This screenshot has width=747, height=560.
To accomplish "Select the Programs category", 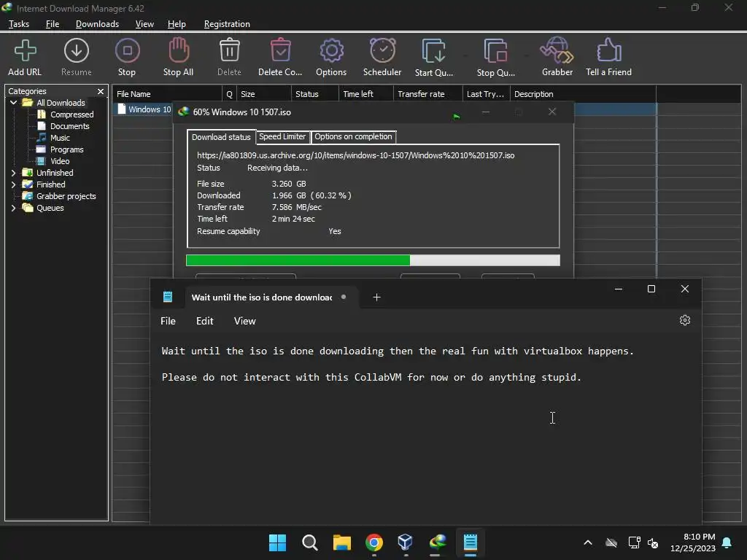I will tap(66, 149).
